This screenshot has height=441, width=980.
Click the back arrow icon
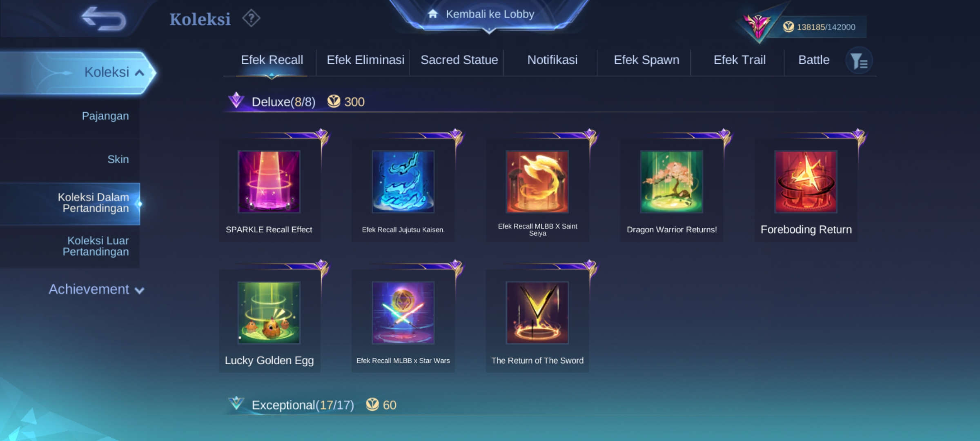pyautogui.click(x=103, y=19)
